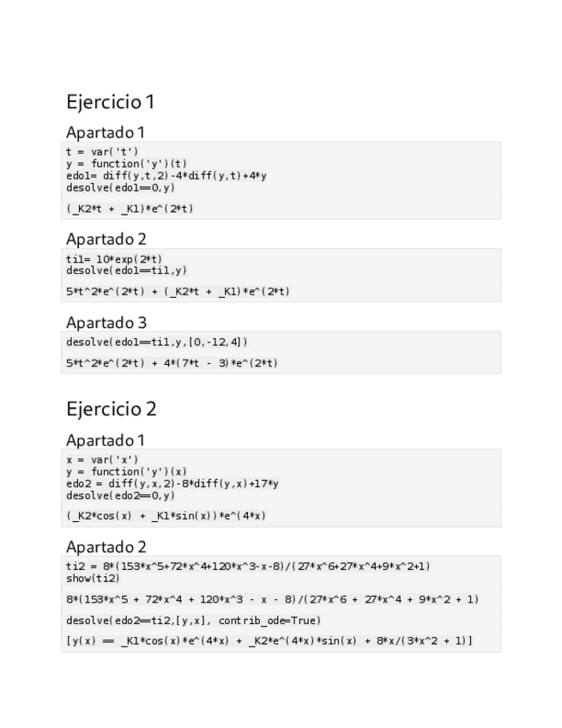Click the desolve(edo1==0,y) line
This screenshot has height=728, width=562.
[120, 186]
